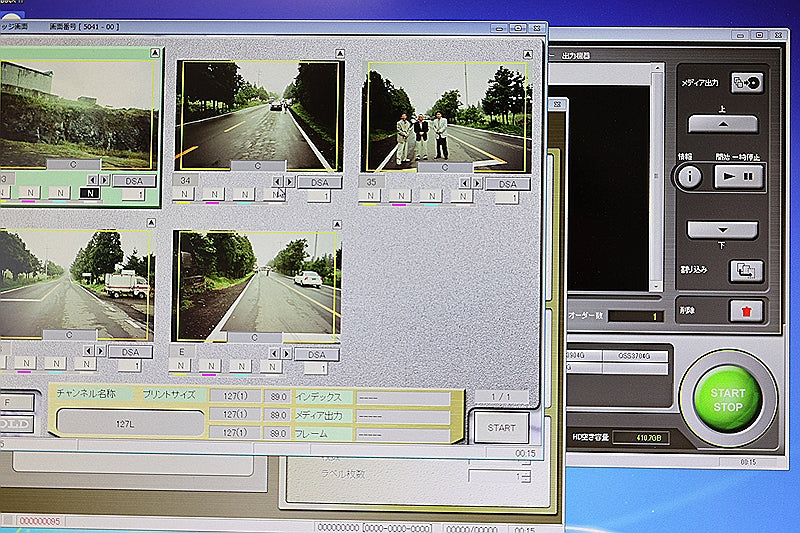The image size is (800, 533).
Task: Click previous arrow on frame 34
Action: coord(277,182)
